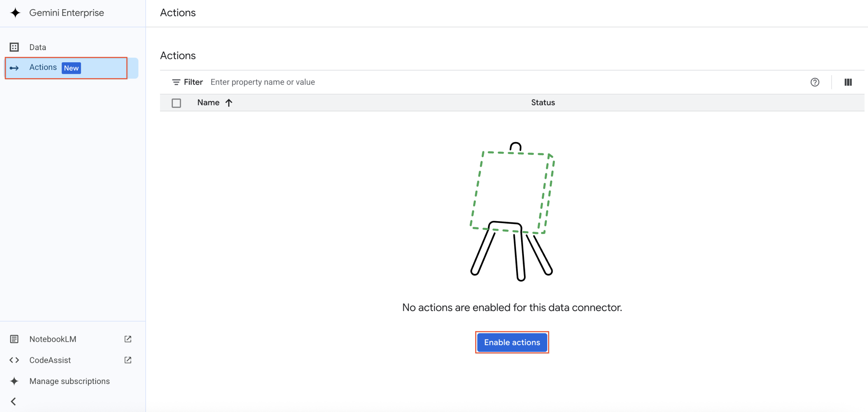
Task: Open the table help question icon
Action: coord(814,82)
